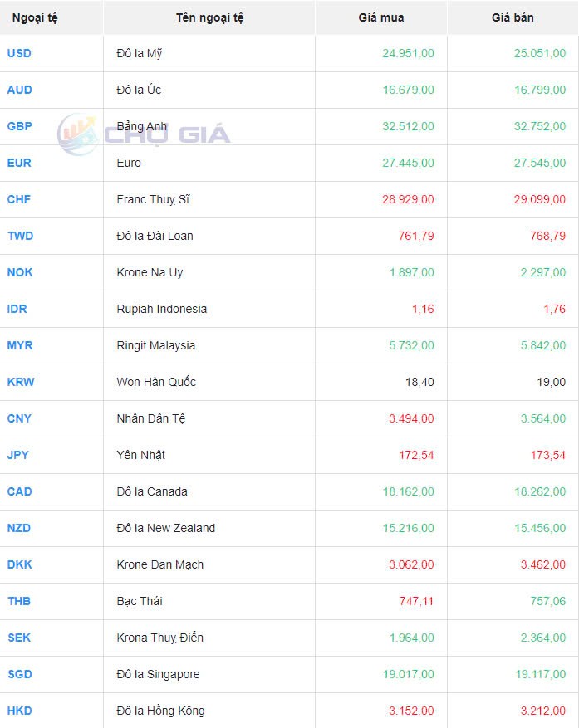Select the EUR currency link
Viewport: 579px width, 728px height.
pos(19,163)
